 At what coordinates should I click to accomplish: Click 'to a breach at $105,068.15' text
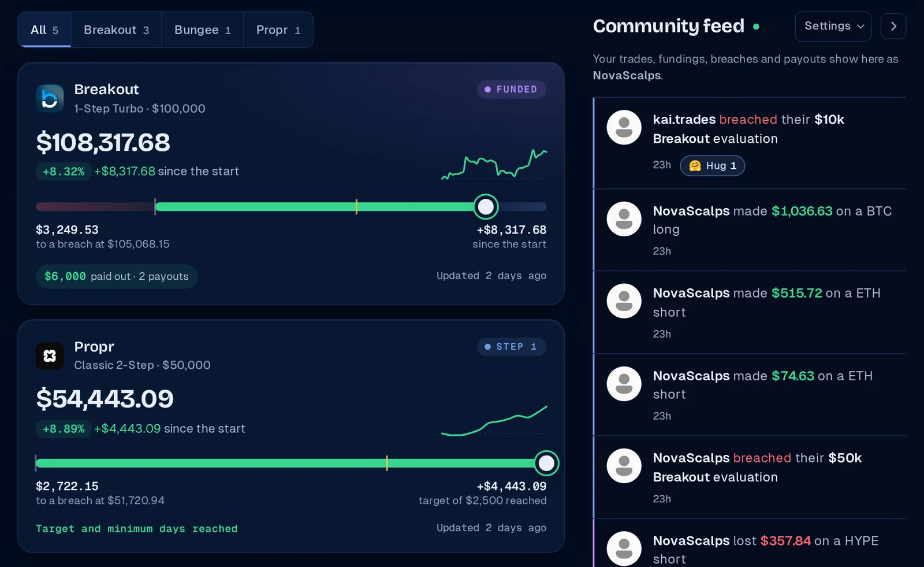pyautogui.click(x=103, y=244)
